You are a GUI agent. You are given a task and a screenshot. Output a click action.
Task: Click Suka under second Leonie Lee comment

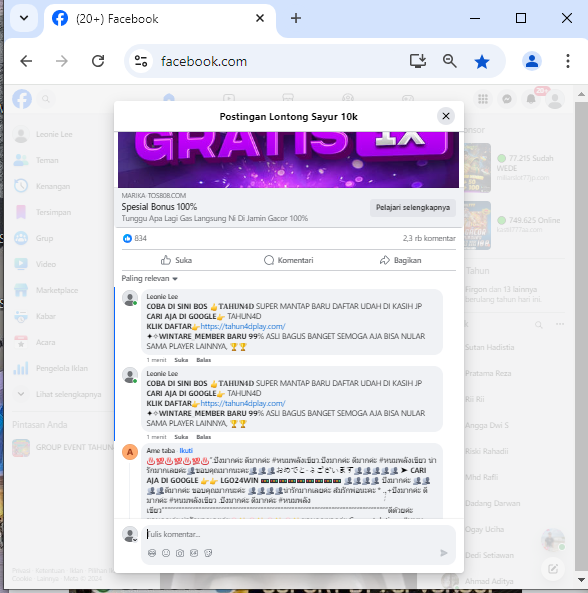[181, 437]
